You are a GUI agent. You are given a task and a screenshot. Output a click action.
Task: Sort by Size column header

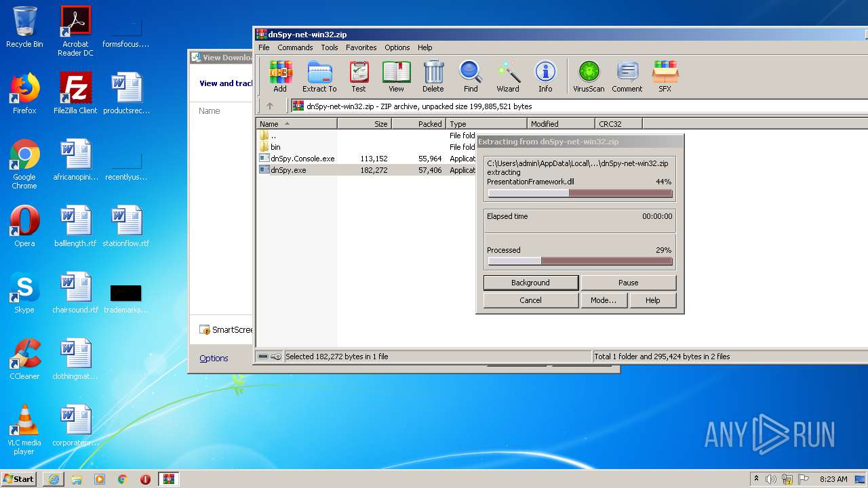(x=365, y=124)
